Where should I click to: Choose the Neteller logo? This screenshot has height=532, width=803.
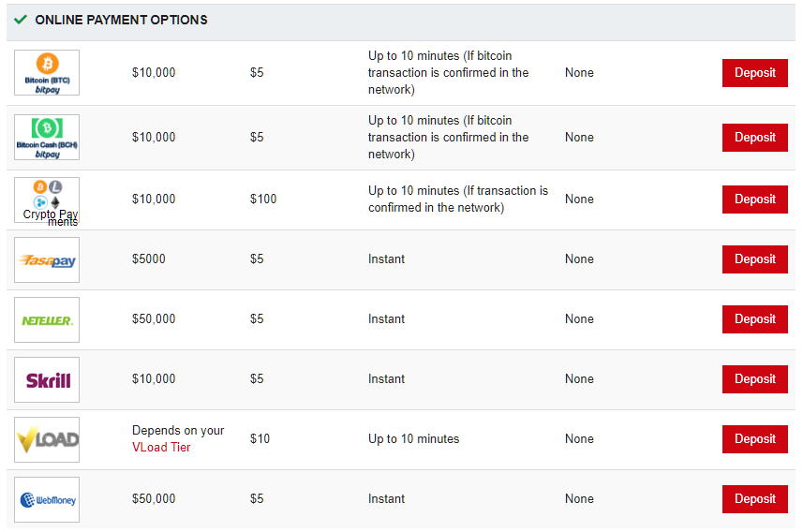[x=47, y=319]
